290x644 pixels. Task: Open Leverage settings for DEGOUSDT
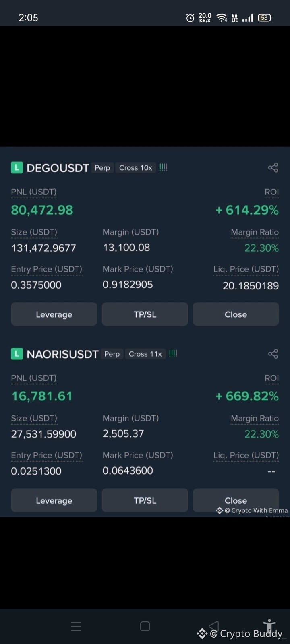pyautogui.click(x=54, y=314)
